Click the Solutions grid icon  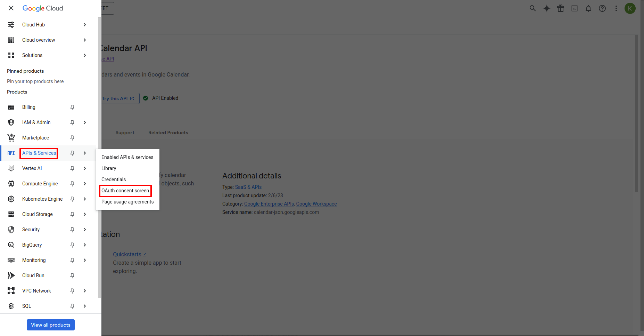tap(11, 55)
